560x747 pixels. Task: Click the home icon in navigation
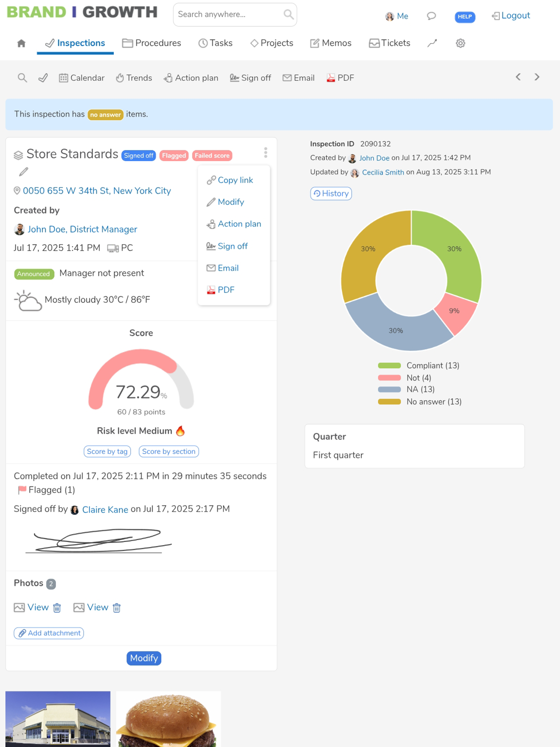21,43
